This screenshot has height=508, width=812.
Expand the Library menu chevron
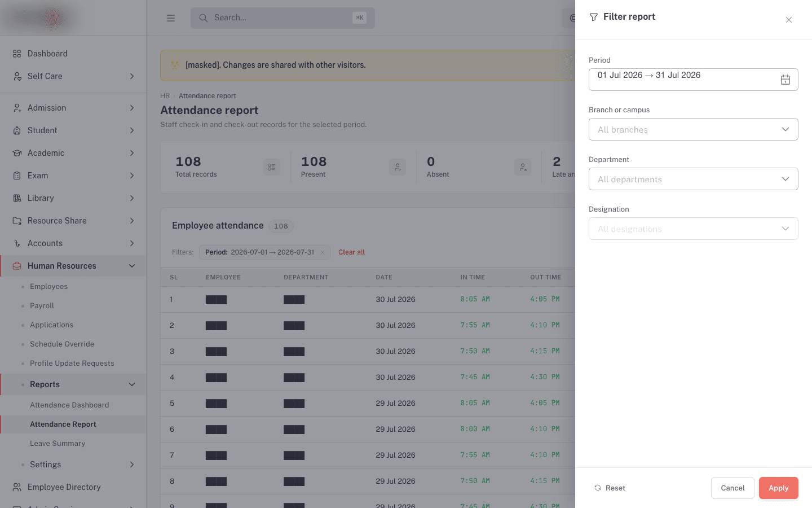pyautogui.click(x=132, y=198)
